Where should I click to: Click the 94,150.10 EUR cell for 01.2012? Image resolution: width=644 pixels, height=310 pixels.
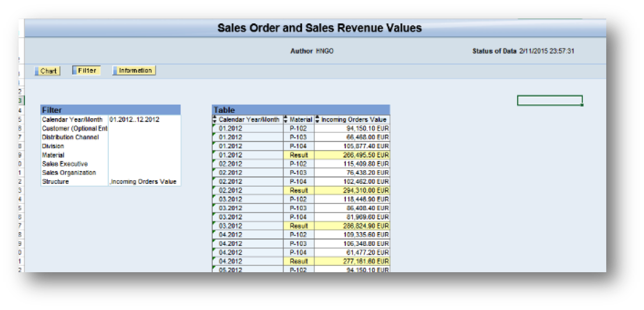coord(352,129)
